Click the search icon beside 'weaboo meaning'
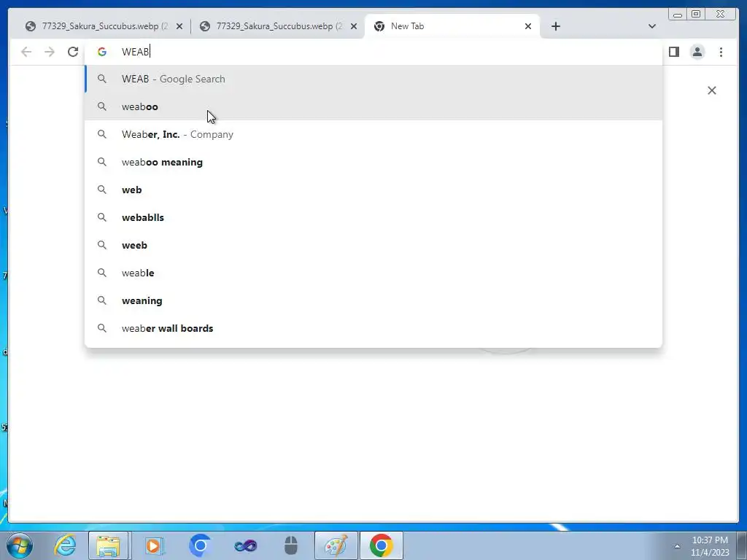Screen dimensions: 747x560 (x=102, y=162)
